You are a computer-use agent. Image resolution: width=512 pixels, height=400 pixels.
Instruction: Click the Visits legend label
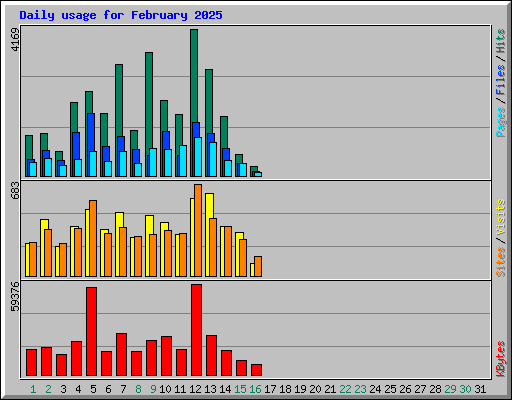(501, 217)
